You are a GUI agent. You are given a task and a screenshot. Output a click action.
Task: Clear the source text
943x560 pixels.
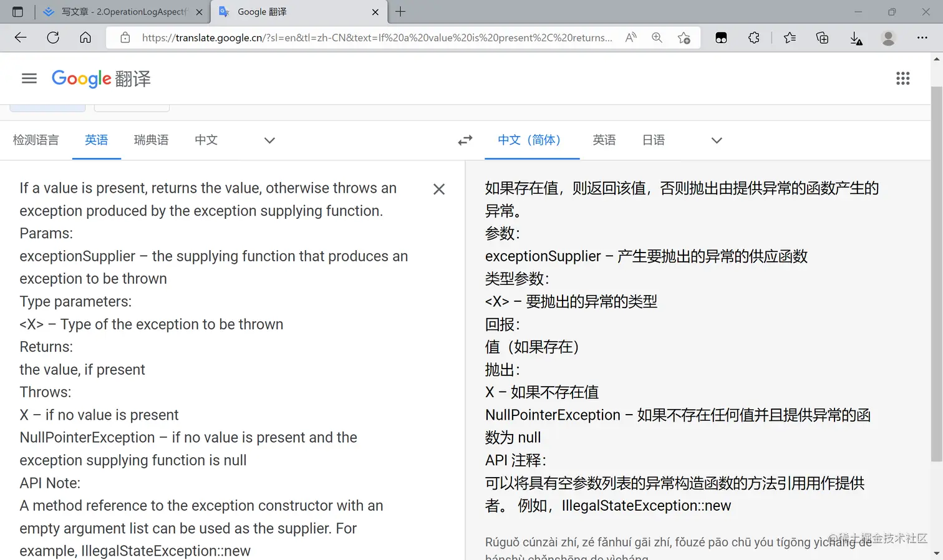[439, 189]
